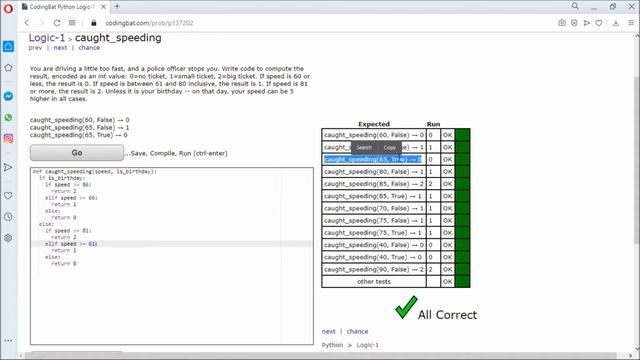The height and width of the screenshot is (360, 640).
Task: Open Messenger in the Opera sidebar
Action: tap(8, 96)
